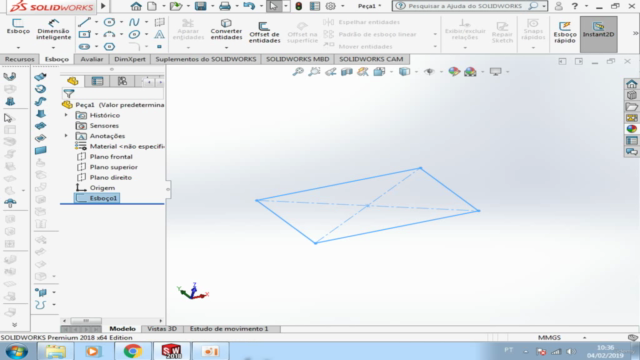Switch to the SOLIDWORKS MBD tab
Viewport: 640px width, 360px height.
point(298,59)
